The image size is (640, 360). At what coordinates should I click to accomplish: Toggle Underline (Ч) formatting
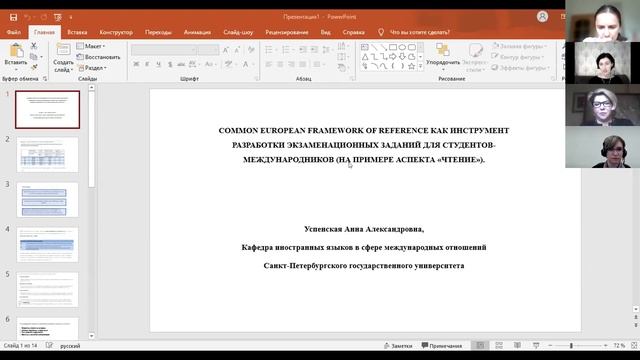(158, 64)
